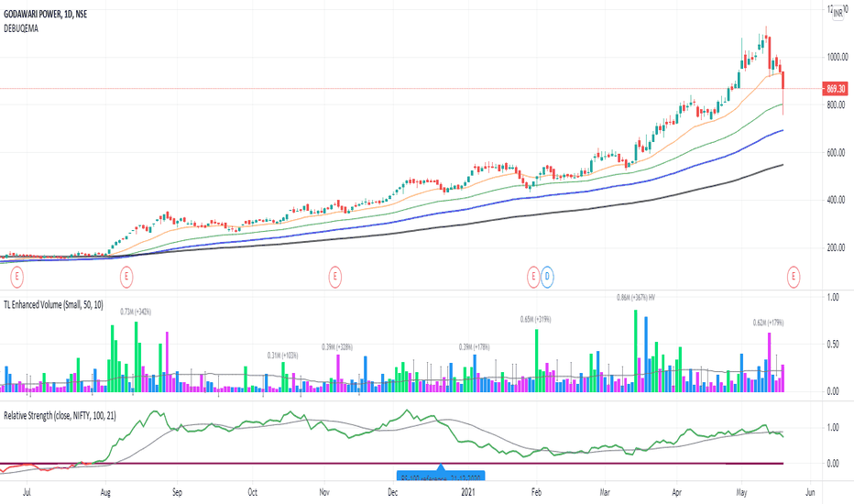Image resolution: width=854 pixels, height=504 pixels.
Task: Click the Apr label on the time axis
Action: [676, 493]
